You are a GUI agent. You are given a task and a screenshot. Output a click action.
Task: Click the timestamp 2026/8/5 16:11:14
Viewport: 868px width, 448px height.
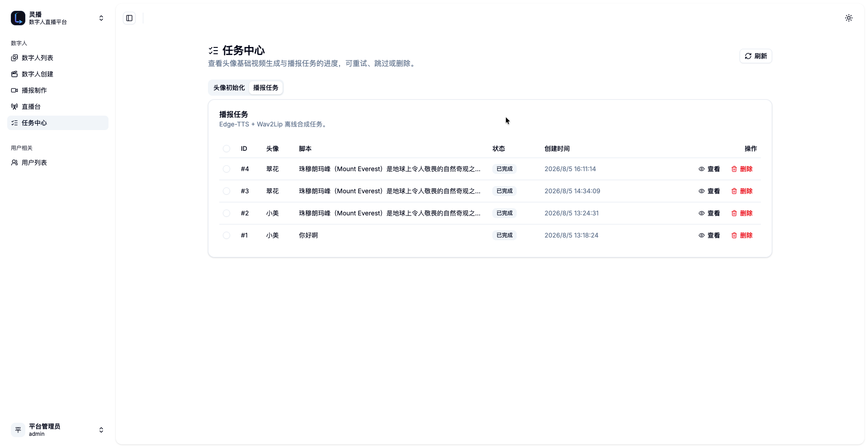coord(570,169)
